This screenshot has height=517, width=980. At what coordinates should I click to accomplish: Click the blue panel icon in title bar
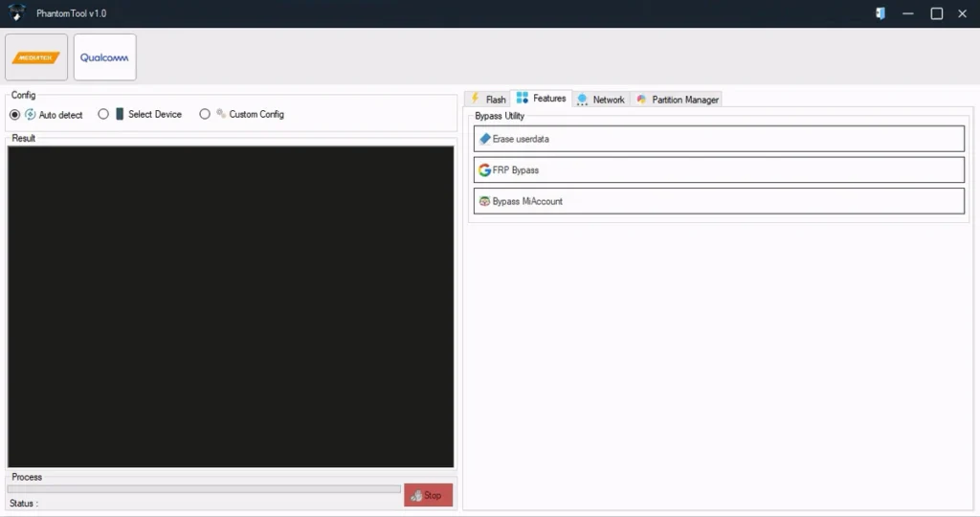pos(880,13)
